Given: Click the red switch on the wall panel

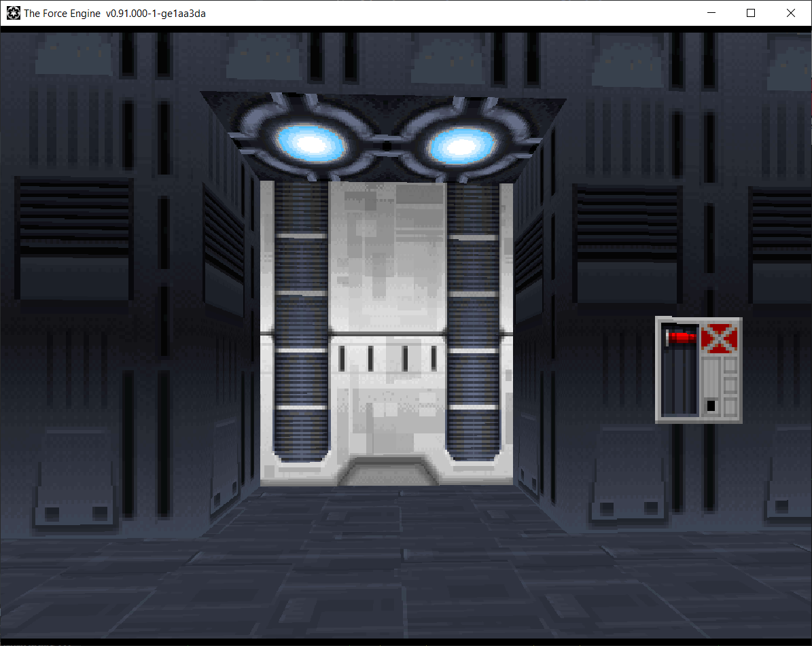Looking at the screenshot, I should pyautogui.click(x=681, y=338).
